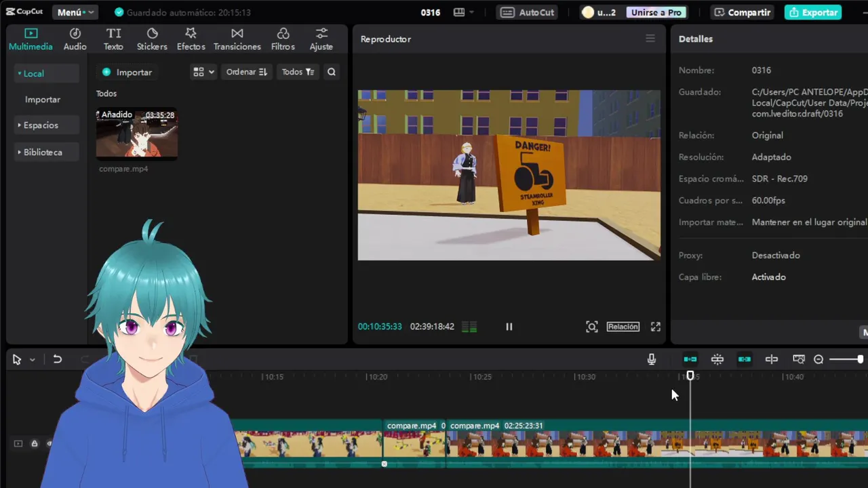Toggle linkage icon in timeline toolbar
The width and height of the screenshot is (868, 488).
pyautogui.click(x=745, y=359)
